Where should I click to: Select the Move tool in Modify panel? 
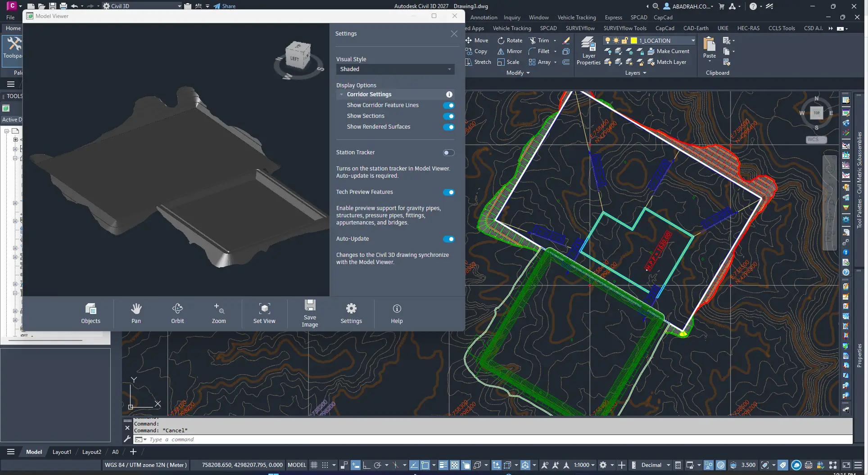(x=477, y=40)
